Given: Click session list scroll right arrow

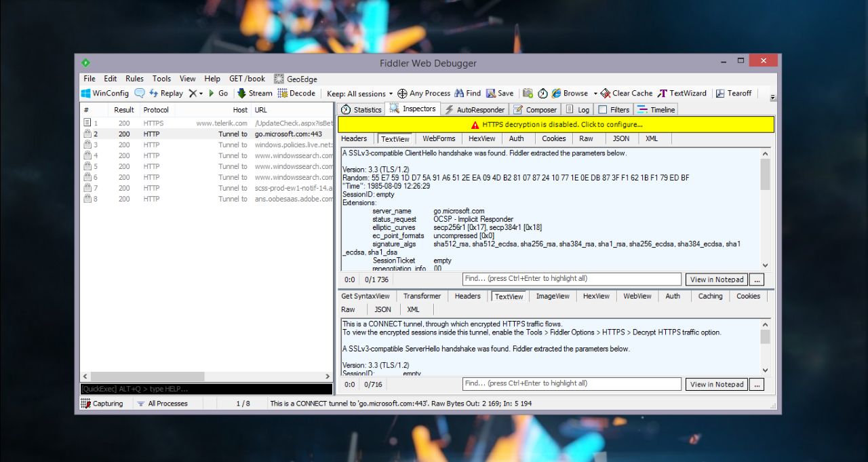Looking at the screenshot, I should pos(328,377).
